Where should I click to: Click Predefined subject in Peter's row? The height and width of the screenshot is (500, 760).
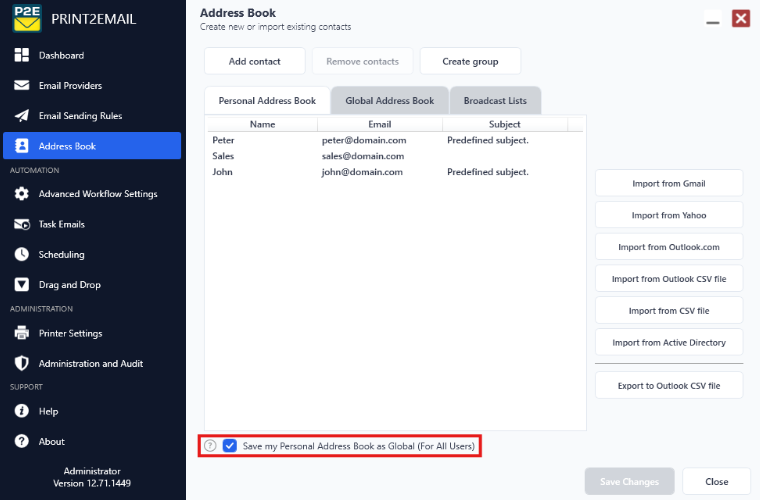pos(488,140)
